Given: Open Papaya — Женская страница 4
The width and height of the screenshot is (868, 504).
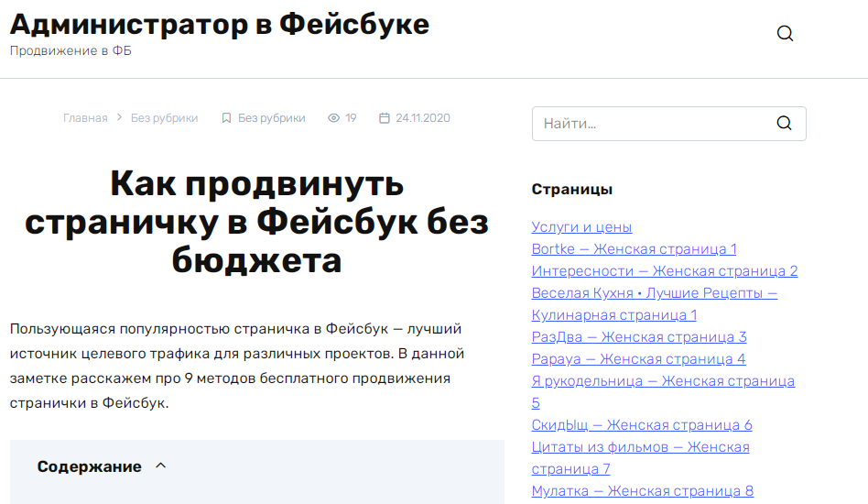Looking at the screenshot, I should (638, 359).
